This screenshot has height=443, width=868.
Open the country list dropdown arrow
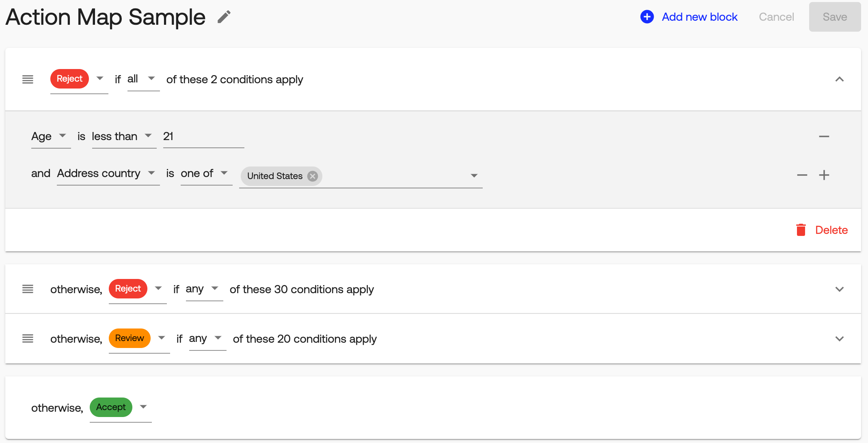coord(474,176)
